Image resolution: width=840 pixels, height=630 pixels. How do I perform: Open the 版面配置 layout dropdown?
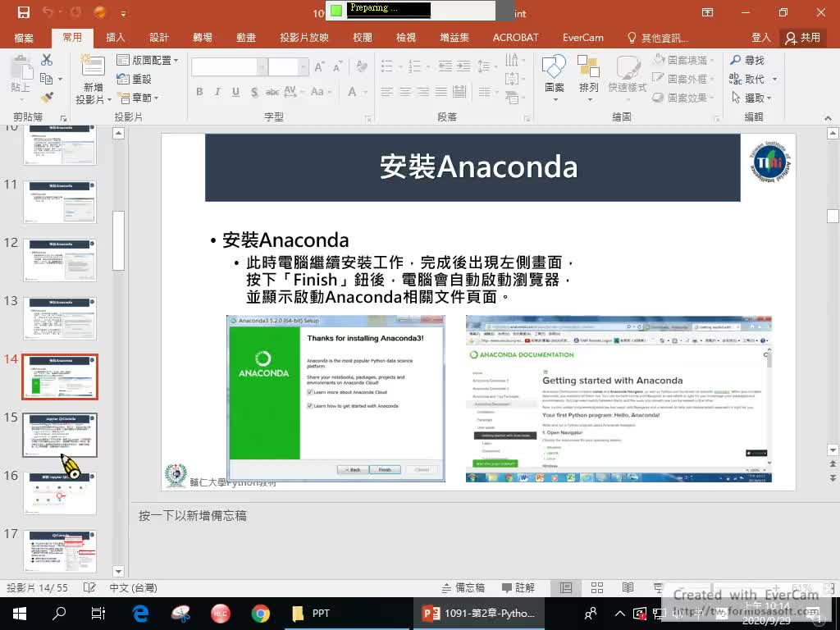[x=148, y=60]
